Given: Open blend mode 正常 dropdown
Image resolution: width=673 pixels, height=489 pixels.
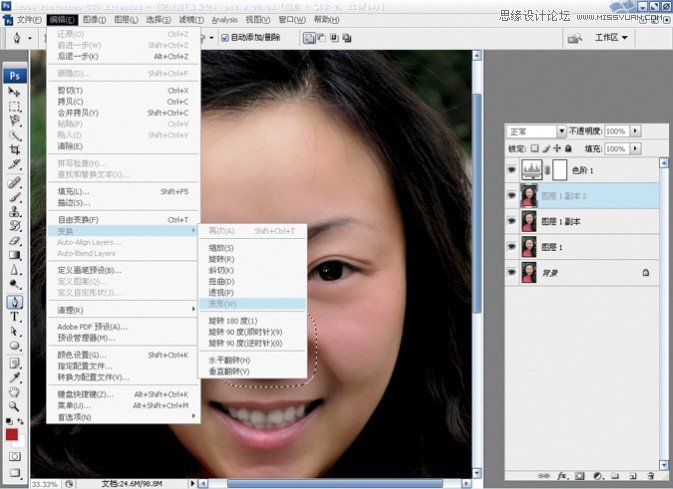Looking at the screenshot, I should point(561,131).
